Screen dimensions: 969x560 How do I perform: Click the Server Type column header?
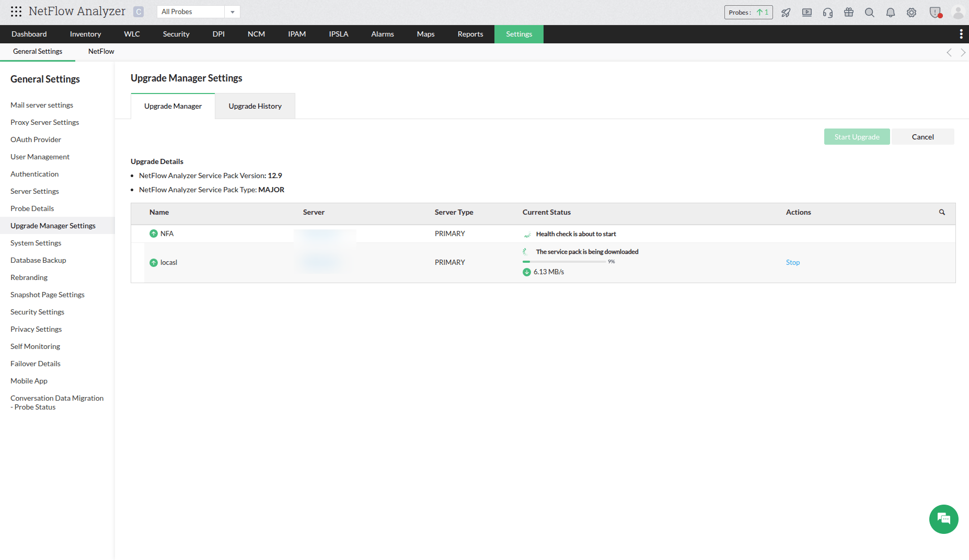point(454,212)
